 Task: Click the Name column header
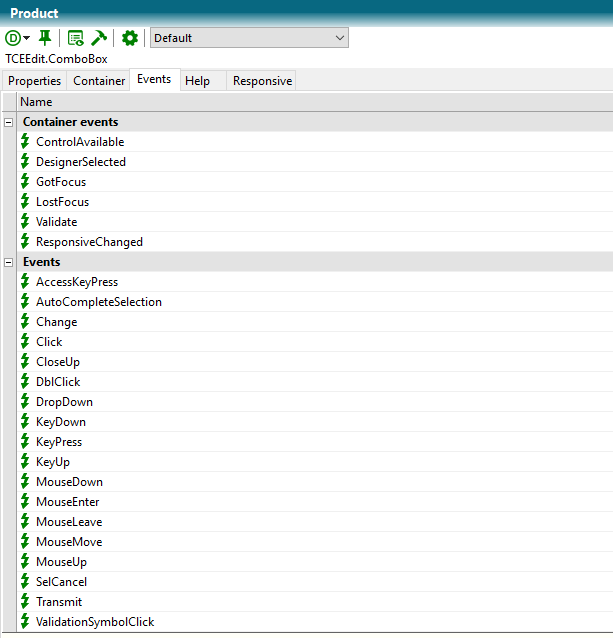tap(314, 102)
